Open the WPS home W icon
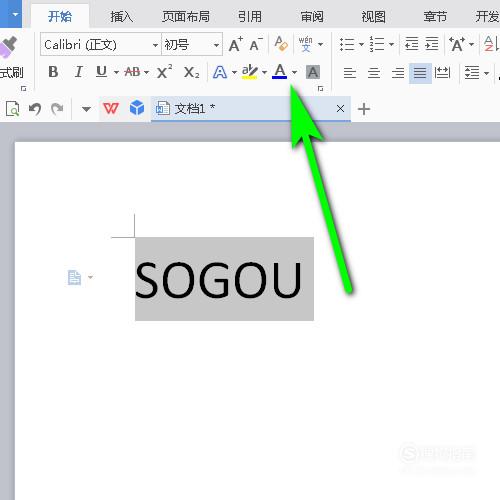Viewport: 500px width, 500px height. click(x=111, y=108)
